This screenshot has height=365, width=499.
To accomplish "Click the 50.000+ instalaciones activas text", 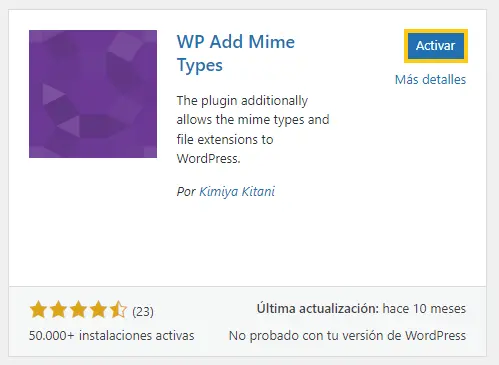I will [x=111, y=335].
